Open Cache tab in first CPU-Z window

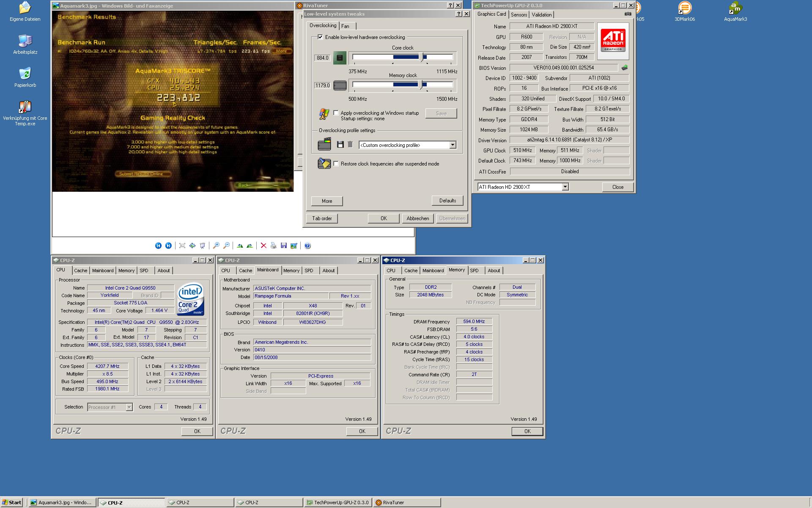(81, 271)
